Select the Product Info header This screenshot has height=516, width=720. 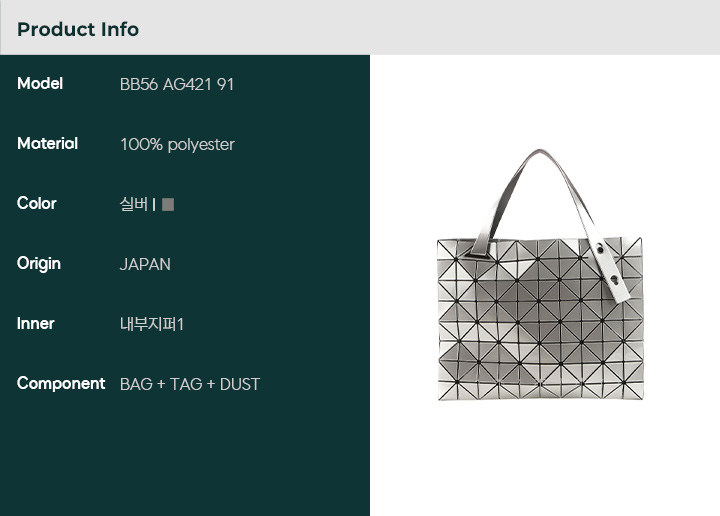click(x=78, y=29)
